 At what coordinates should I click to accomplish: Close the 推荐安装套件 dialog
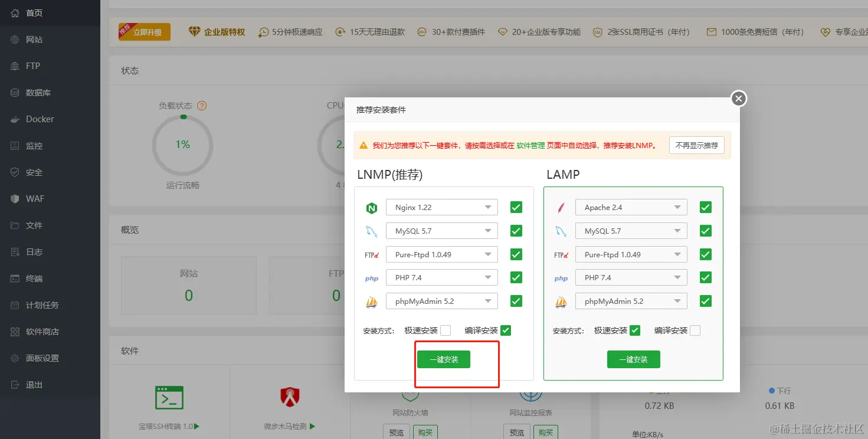(739, 99)
